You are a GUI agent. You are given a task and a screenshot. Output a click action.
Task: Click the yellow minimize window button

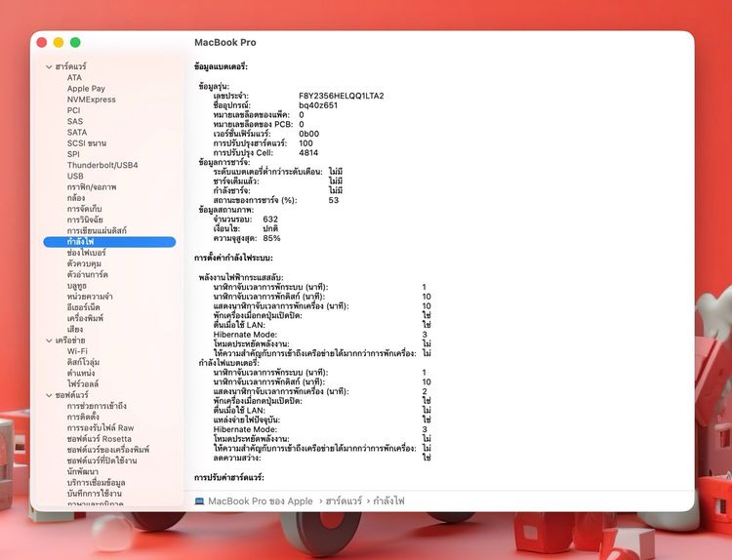[59, 43]
